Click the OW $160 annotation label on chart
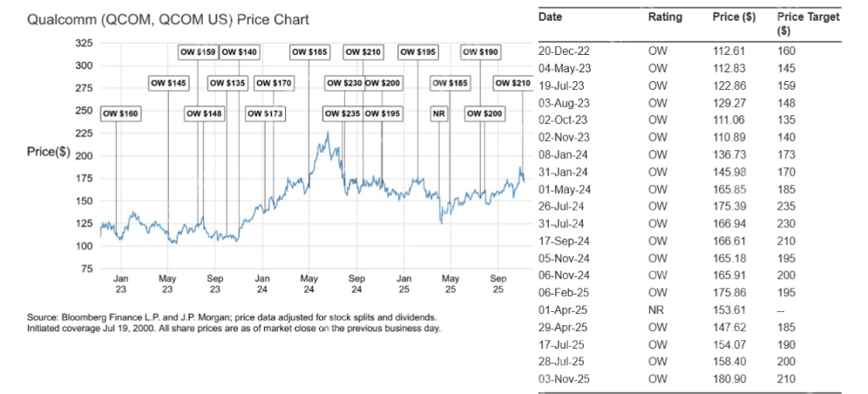The height and width of the screenshot is (394, 868). click(120, 113)
